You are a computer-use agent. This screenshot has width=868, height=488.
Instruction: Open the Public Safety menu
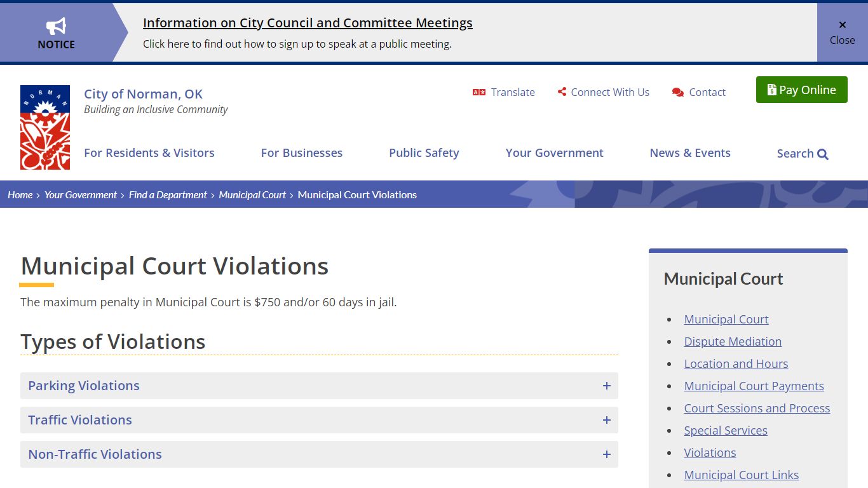tap(424, 152)
